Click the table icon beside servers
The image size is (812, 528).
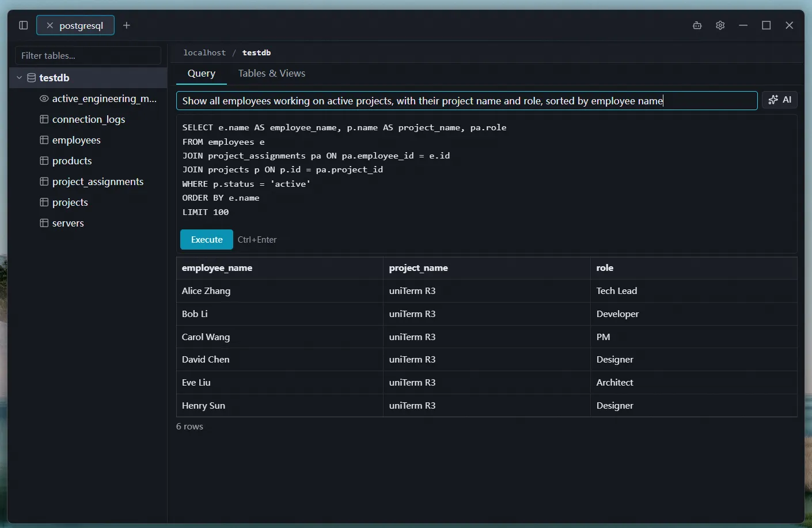[44, 223]
